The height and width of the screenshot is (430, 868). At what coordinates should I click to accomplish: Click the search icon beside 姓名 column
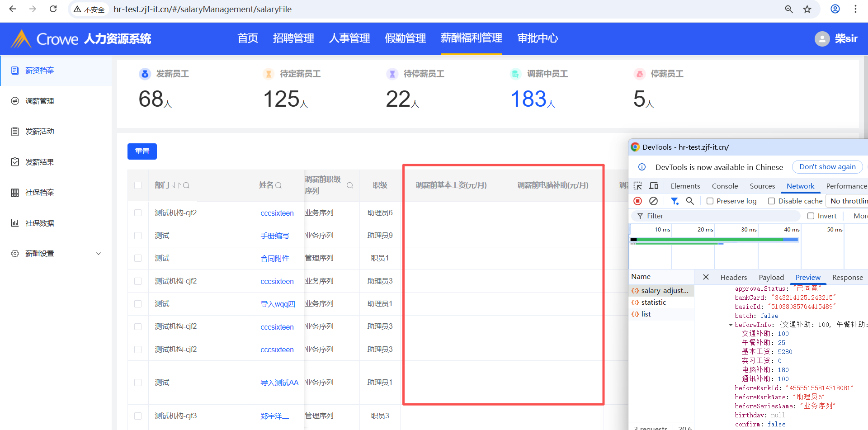[x=278, y=185]
